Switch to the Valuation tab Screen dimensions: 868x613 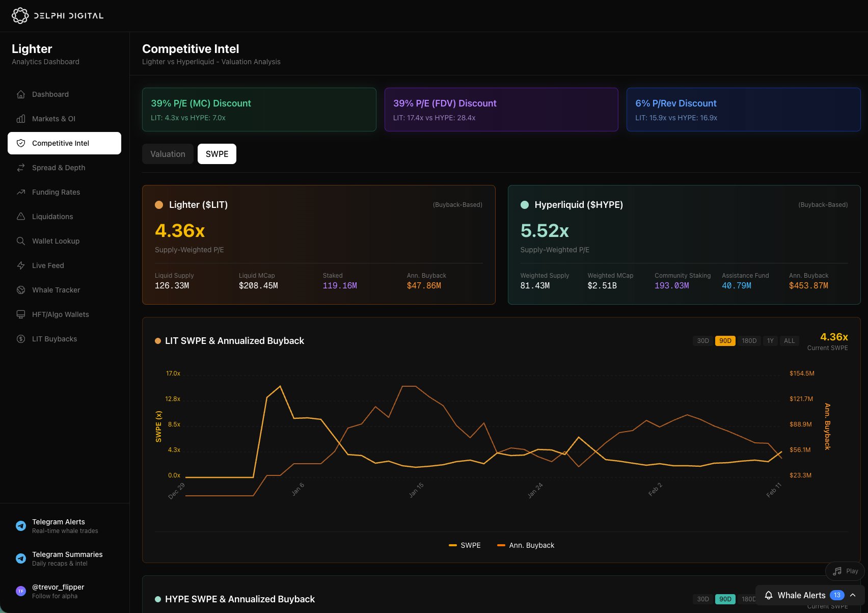click(168, 154)
